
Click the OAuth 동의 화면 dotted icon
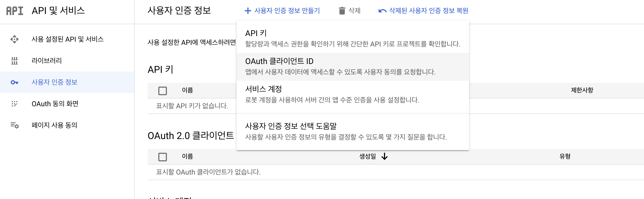click(14, 104)
